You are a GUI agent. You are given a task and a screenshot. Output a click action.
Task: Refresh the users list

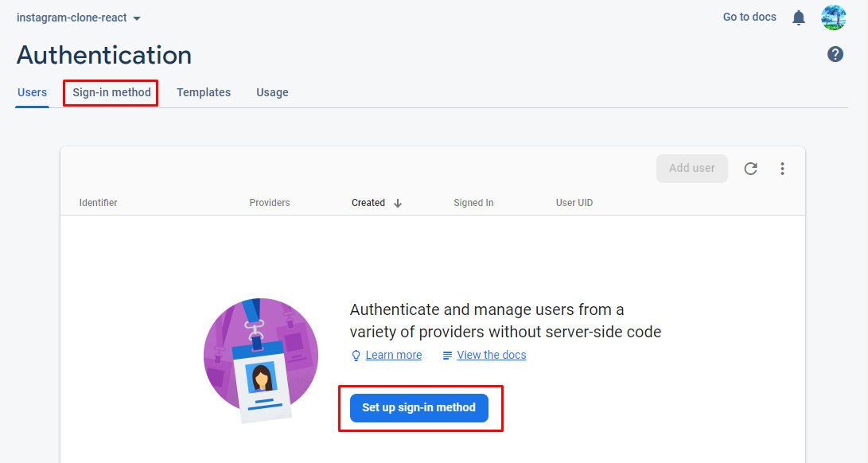750,169
